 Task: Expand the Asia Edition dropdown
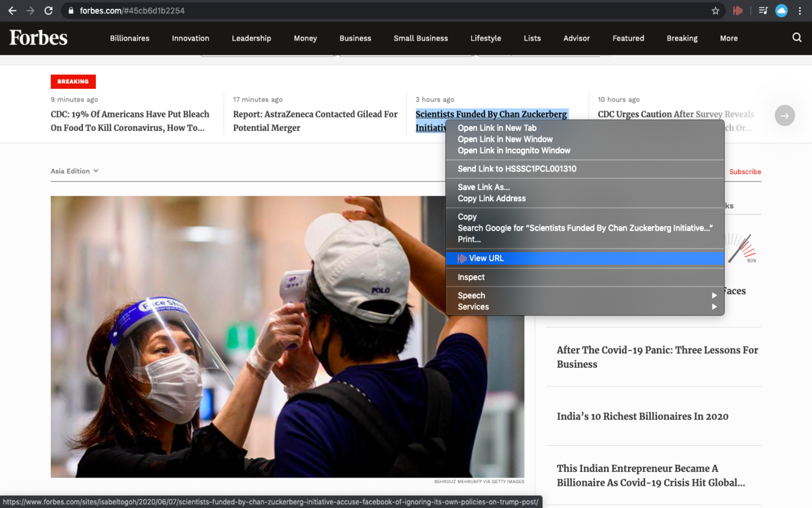click(74, 171)
